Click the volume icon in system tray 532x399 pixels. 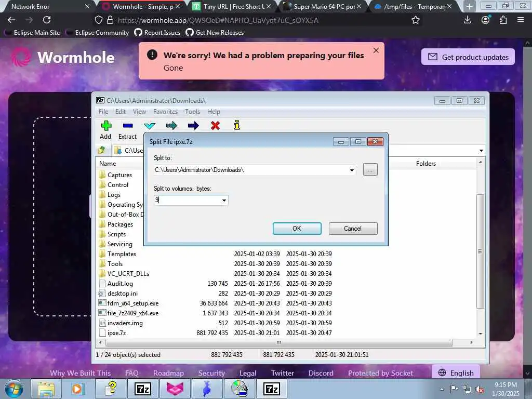(x=480, y=390)
